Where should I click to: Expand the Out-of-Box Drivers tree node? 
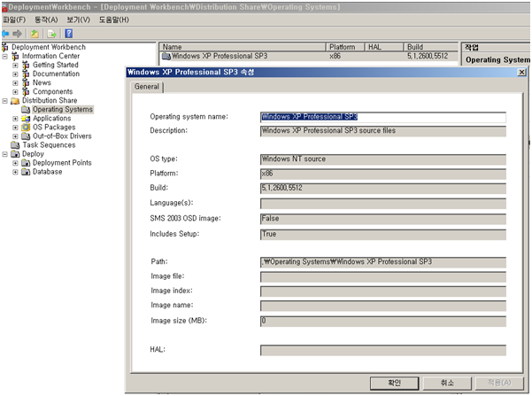coord(15,136)
